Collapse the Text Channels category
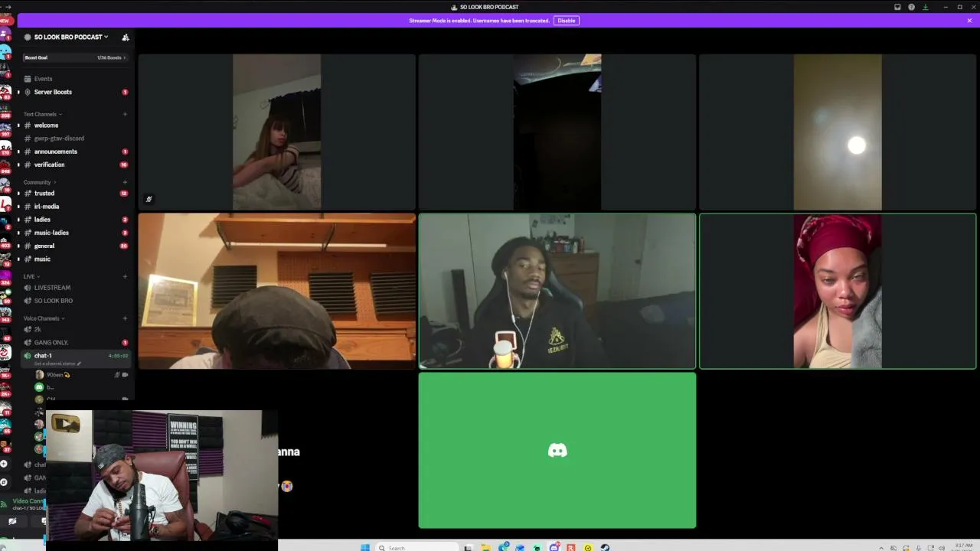The image size is (980, 551). coord(42,114)
